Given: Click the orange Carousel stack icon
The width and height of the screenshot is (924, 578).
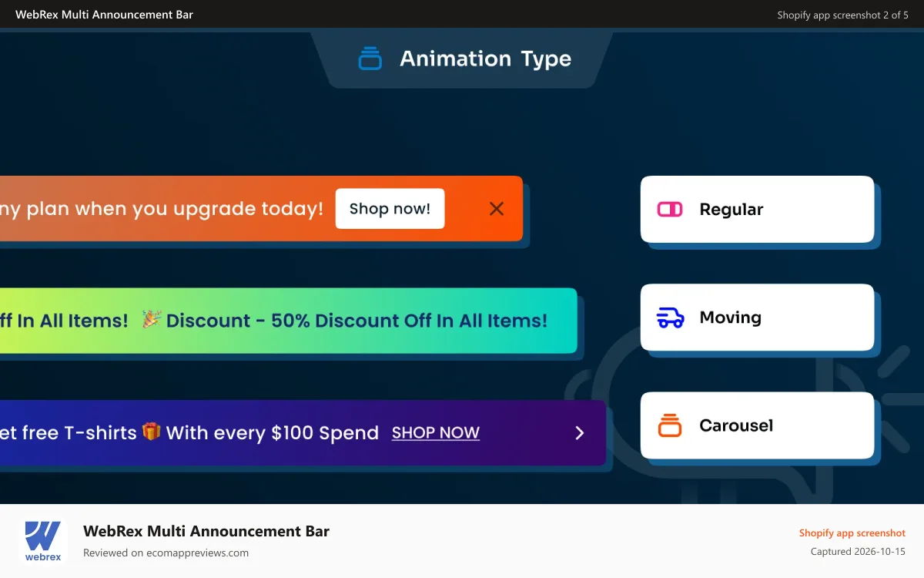Looking at the screenshot, I should (670, 425).
